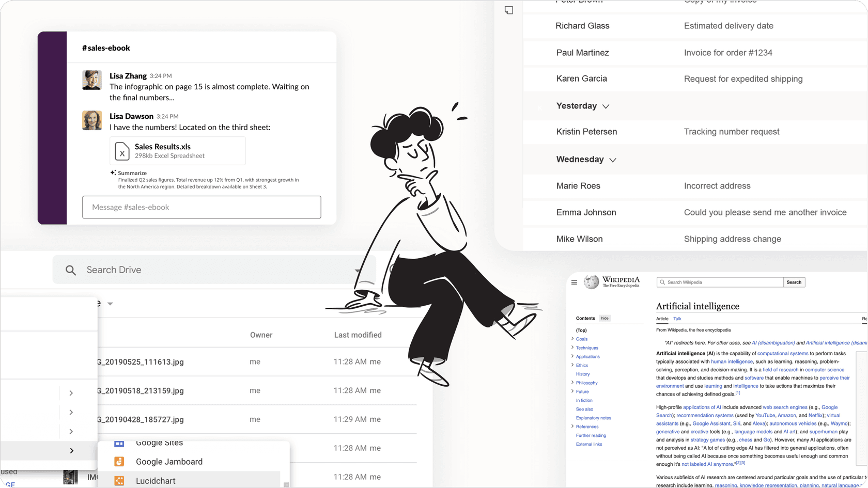Click Lisa Dawson's profile avatar

(92, 120)
